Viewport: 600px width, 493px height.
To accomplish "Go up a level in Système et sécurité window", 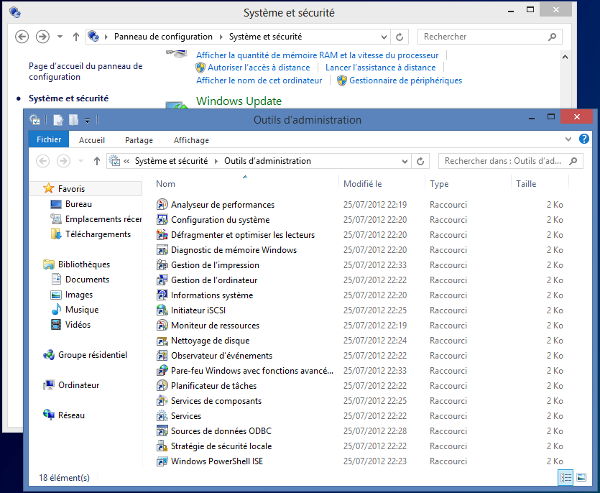I will (76, 37).
